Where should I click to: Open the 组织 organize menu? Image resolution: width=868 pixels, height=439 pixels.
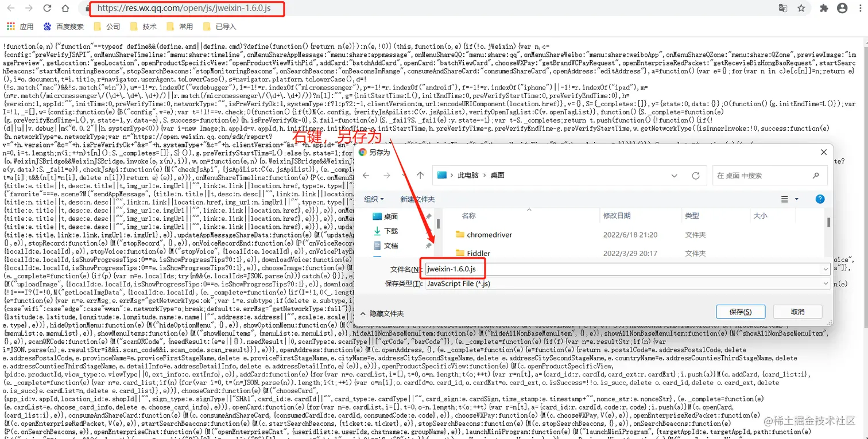[374, 199]
